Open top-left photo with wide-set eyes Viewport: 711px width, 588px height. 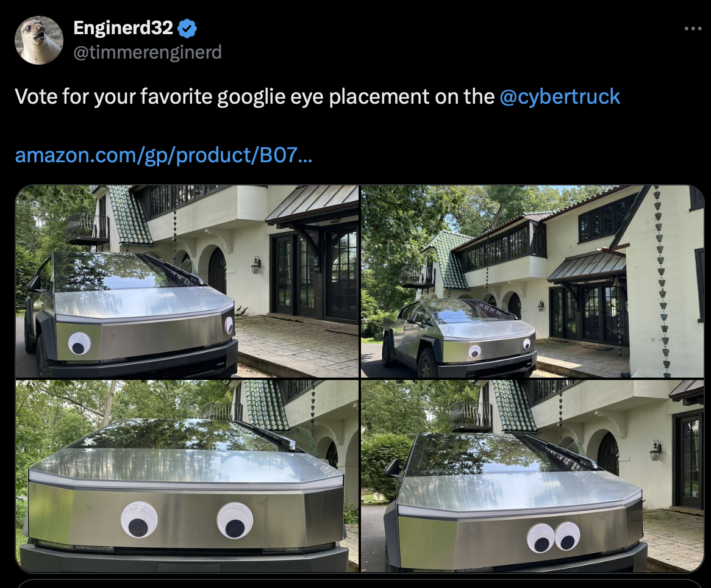(187, 281)
